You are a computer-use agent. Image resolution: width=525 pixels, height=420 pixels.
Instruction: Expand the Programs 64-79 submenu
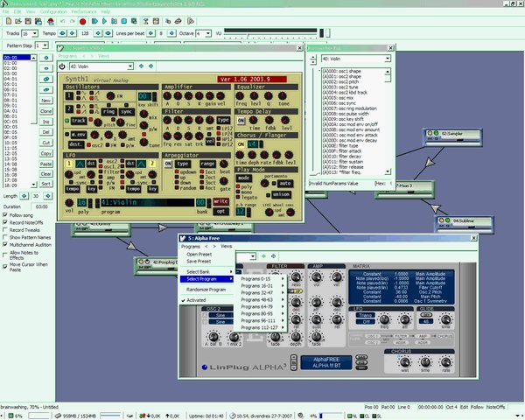click(x=262, y=306)
